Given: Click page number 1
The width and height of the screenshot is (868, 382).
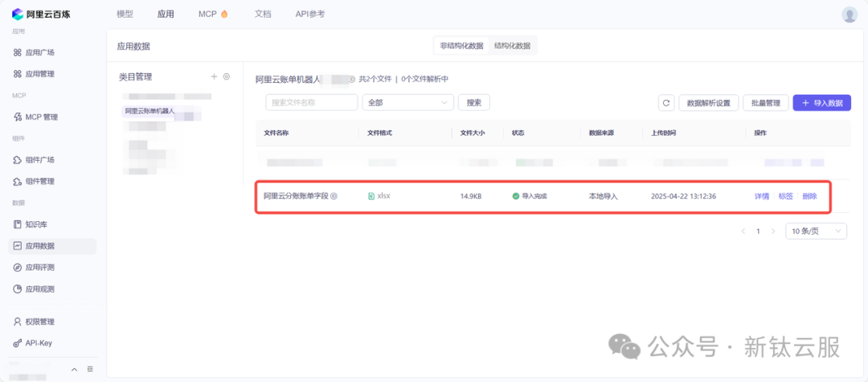Looking at the screenshot, I should click(x=759, y=232).
